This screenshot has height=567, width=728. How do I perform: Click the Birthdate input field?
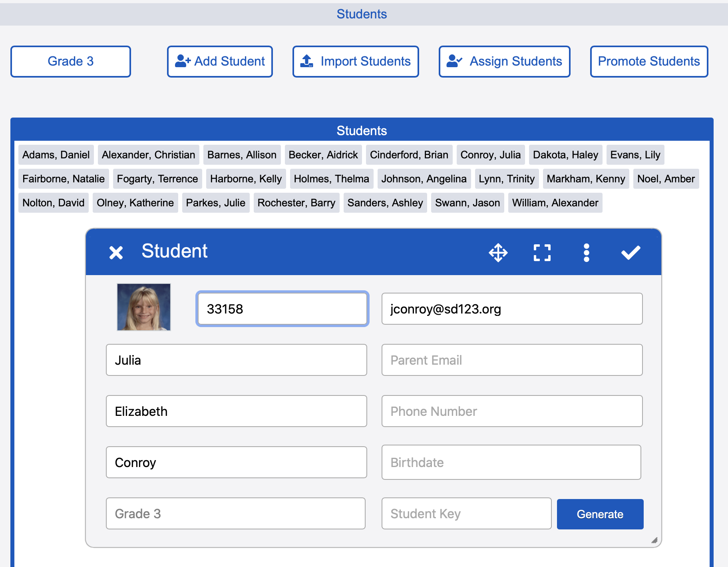click(x=511, y=462)
